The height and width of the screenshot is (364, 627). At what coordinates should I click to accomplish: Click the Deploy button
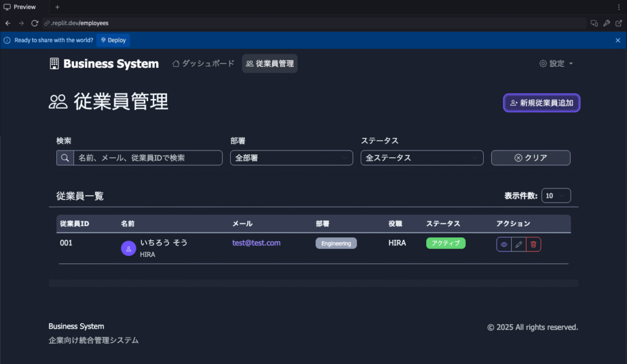tap(113, 40)
